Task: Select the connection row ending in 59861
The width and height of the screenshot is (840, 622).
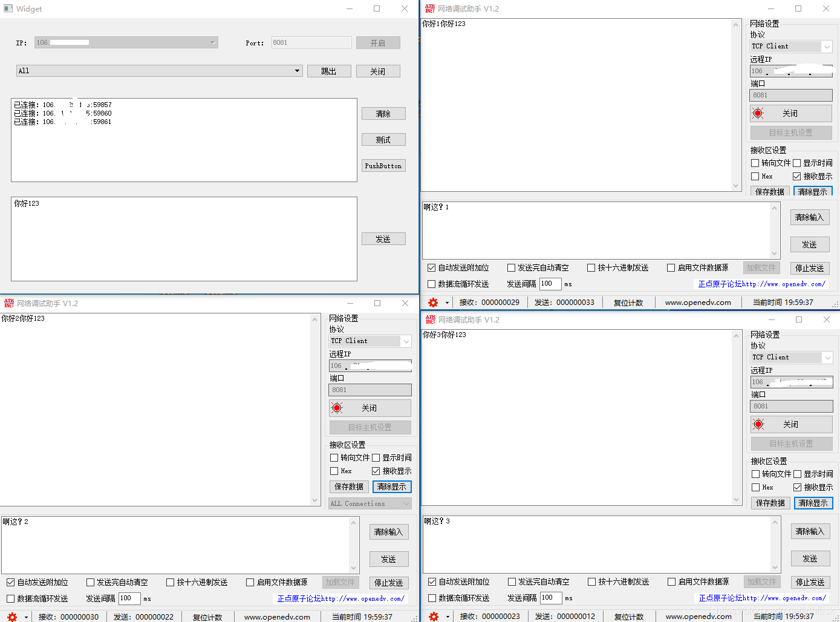Action: coord(63,122)
